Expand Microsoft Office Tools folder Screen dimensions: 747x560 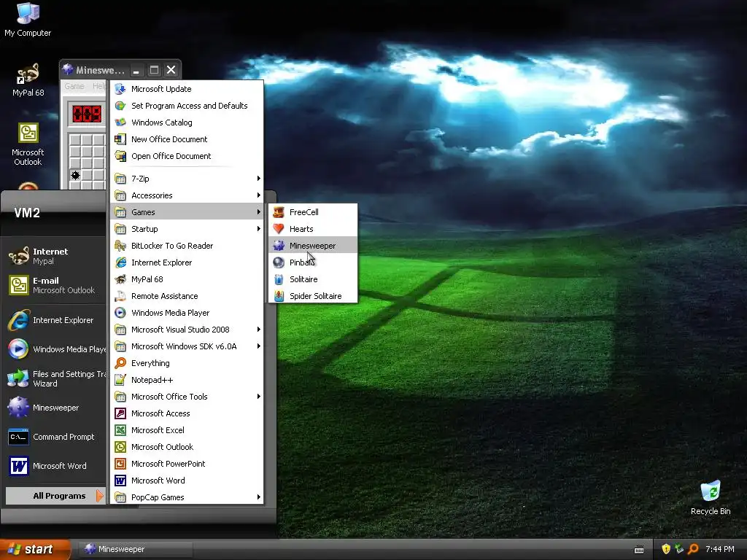(187, 397)
